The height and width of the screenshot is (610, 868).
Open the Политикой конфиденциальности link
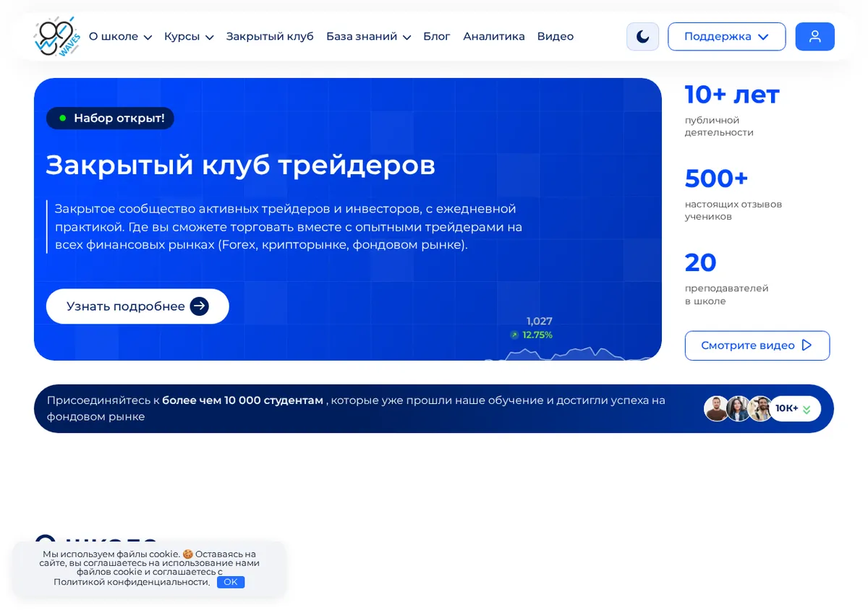(132, 582)
